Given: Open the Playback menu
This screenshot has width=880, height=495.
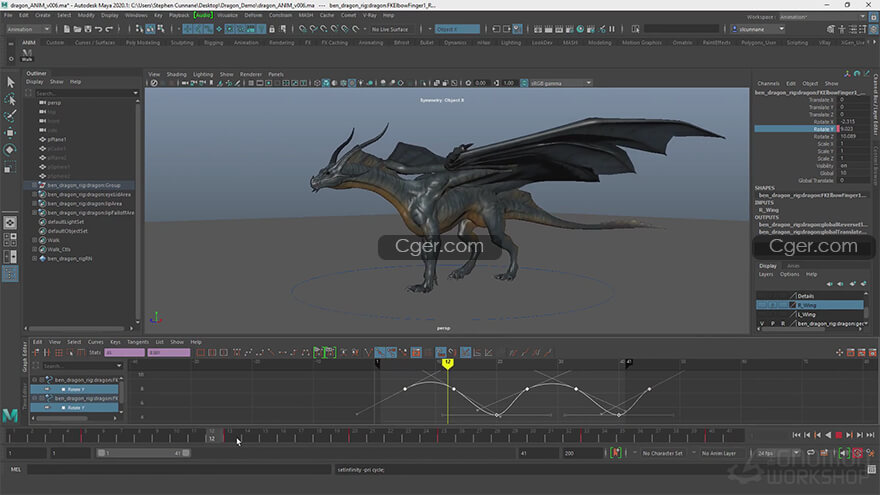Looking at the screenshot, I should coord(180,15).
